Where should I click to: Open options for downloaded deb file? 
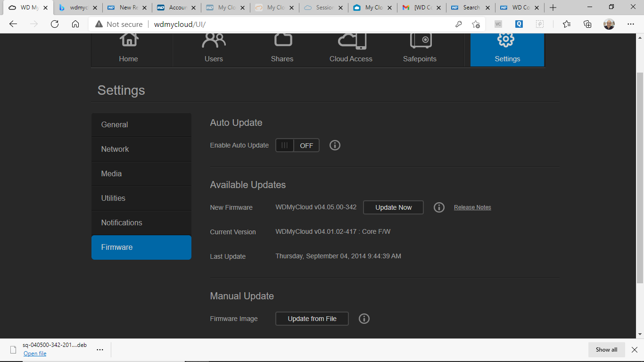[100, 349]
